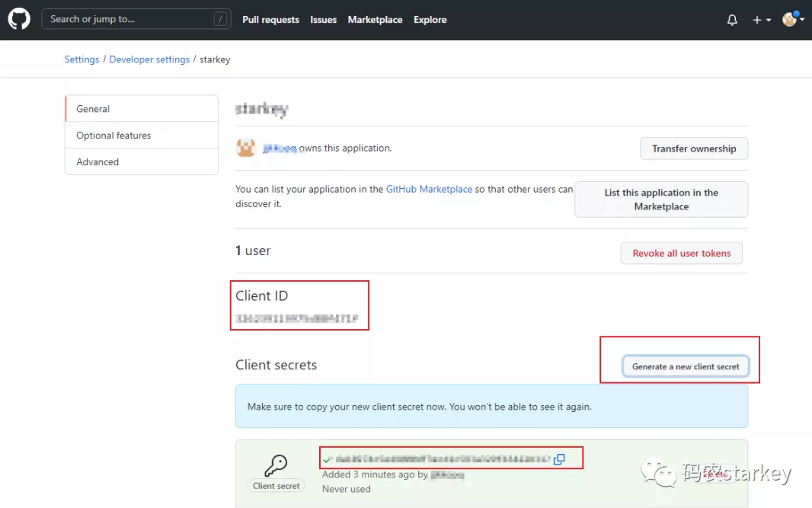Open the Advanced settings section
812x508 pixels.
pos(98,162)
